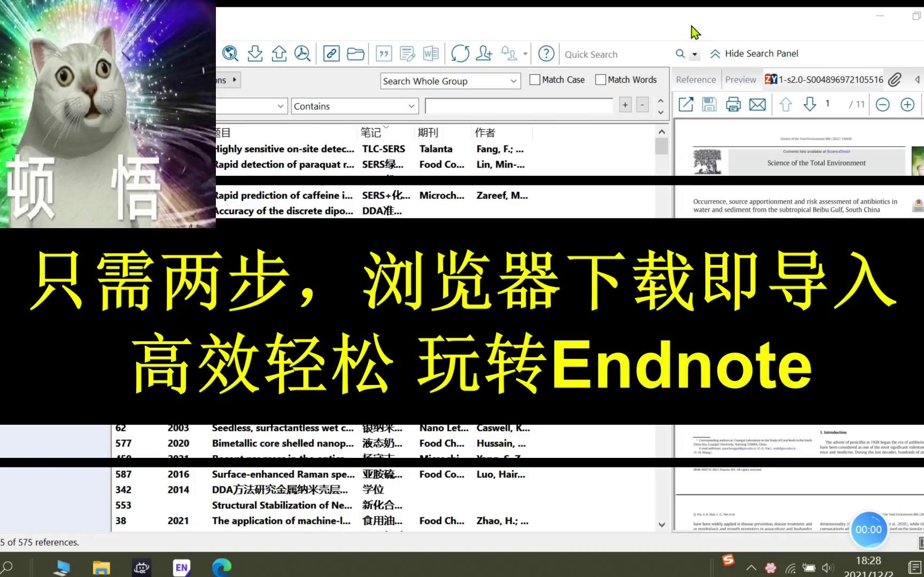Enable the Match Case checkbox
This screenshot has width=924, height=577.
pos(534,80)
